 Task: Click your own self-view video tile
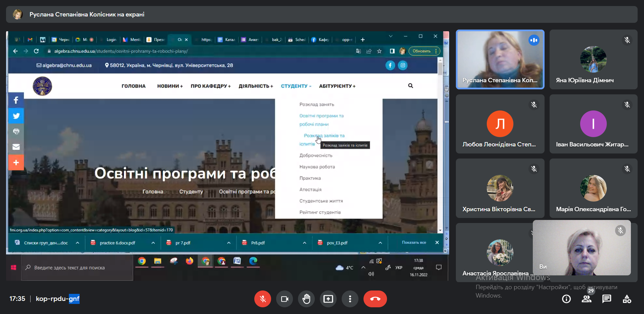(582, 248)
